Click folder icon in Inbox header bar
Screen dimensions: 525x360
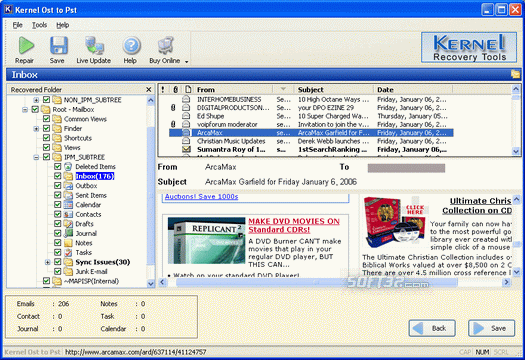(515, 74)
